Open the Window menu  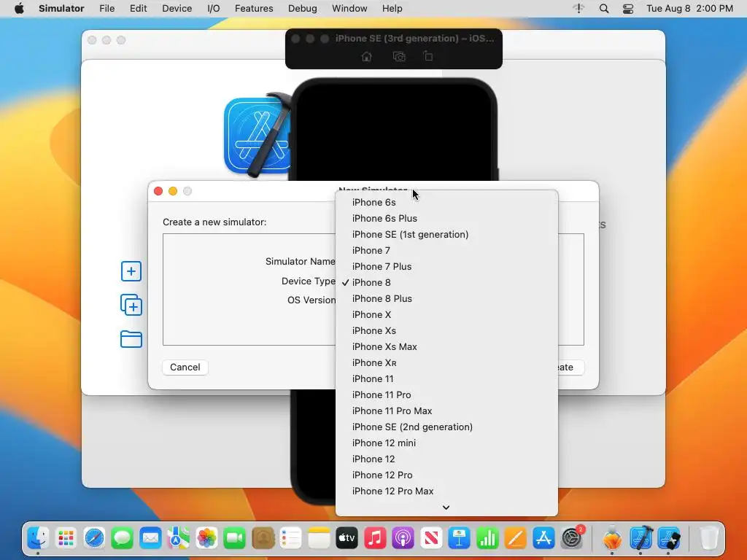(349, 9)
